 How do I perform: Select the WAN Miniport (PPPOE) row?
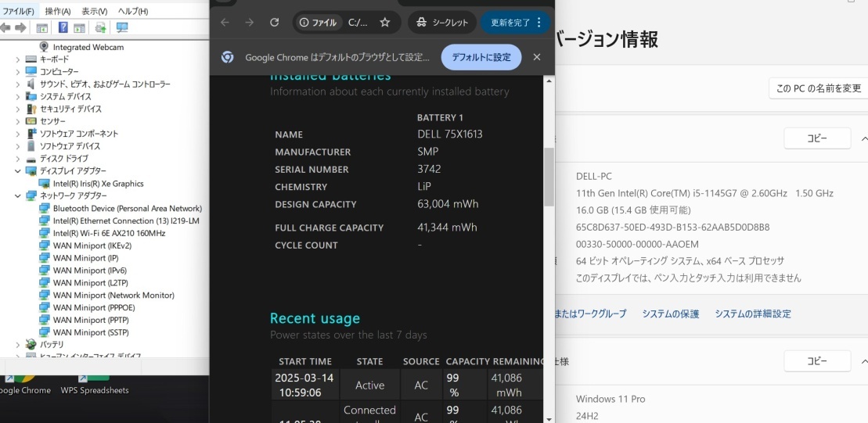click(x=94, y=307)
